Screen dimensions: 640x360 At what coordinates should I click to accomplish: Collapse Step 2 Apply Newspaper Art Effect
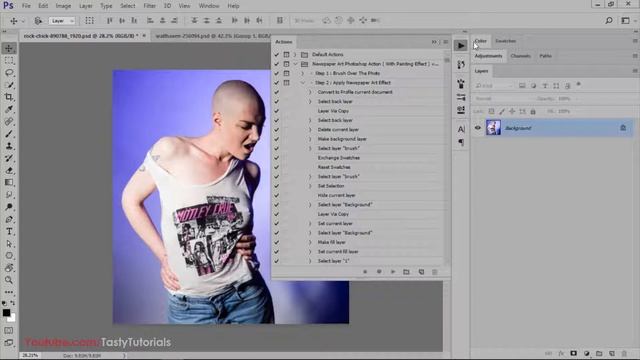coord(302,83)
